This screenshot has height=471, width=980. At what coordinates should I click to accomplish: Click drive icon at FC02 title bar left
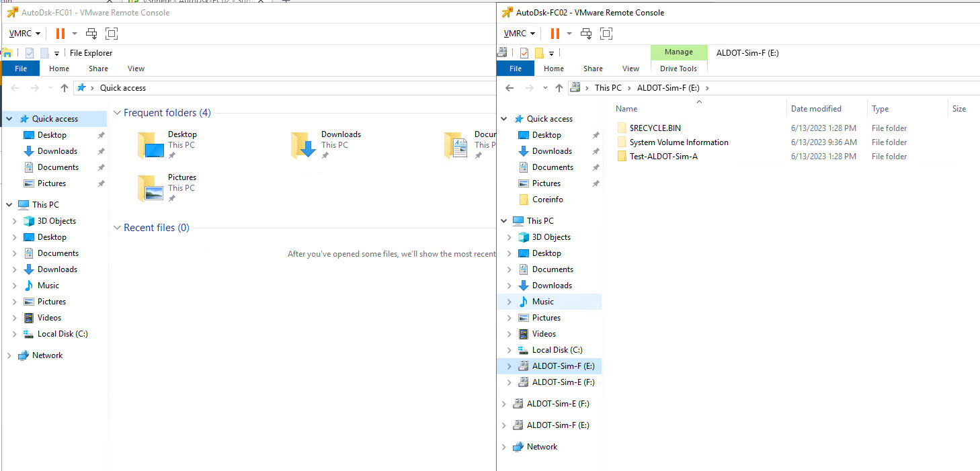point(502,52)
